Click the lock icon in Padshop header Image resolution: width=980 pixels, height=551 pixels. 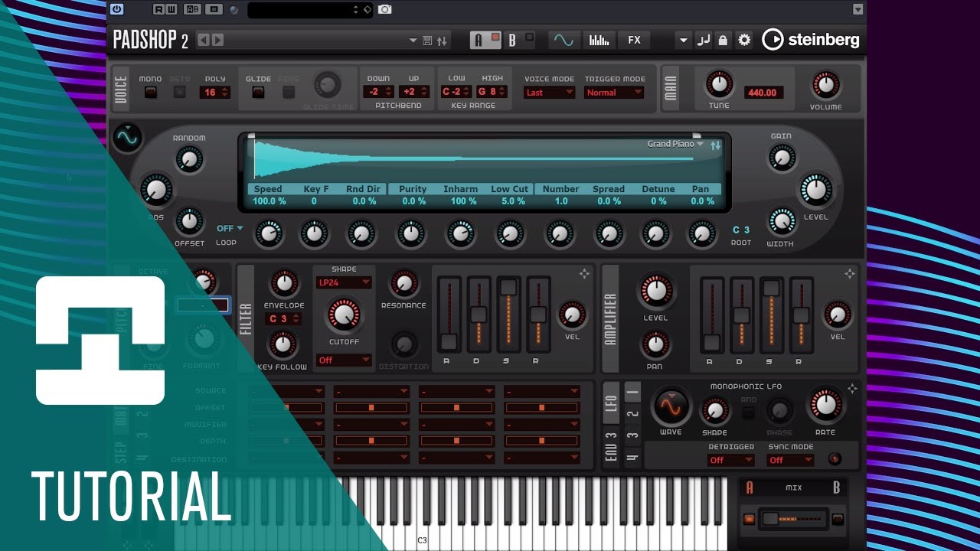tap(723, 40)
